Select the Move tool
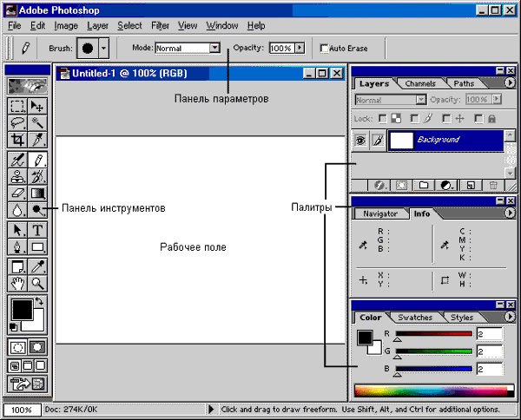 click(x=37, y=106)
